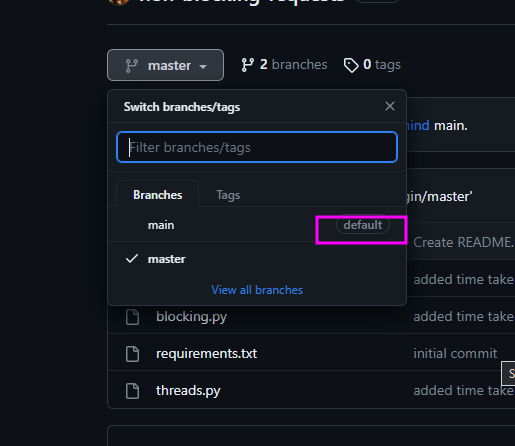The width and height of the screenshot is (515, 446).
Task: Close the Switch branches/tags popup
Action: [390, 106]
